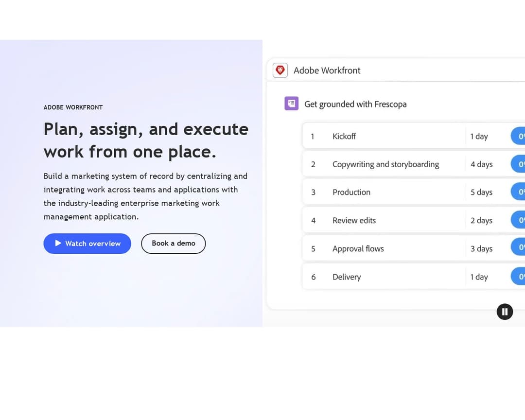Click the Adobe Workfront panel title
This screenshot has height=420, width=525.
pyautogui.click(x=327, y=70)
